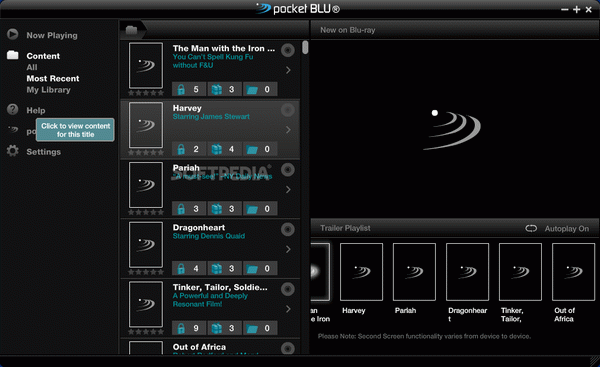Click Dragonheart's lock icon

181,269
